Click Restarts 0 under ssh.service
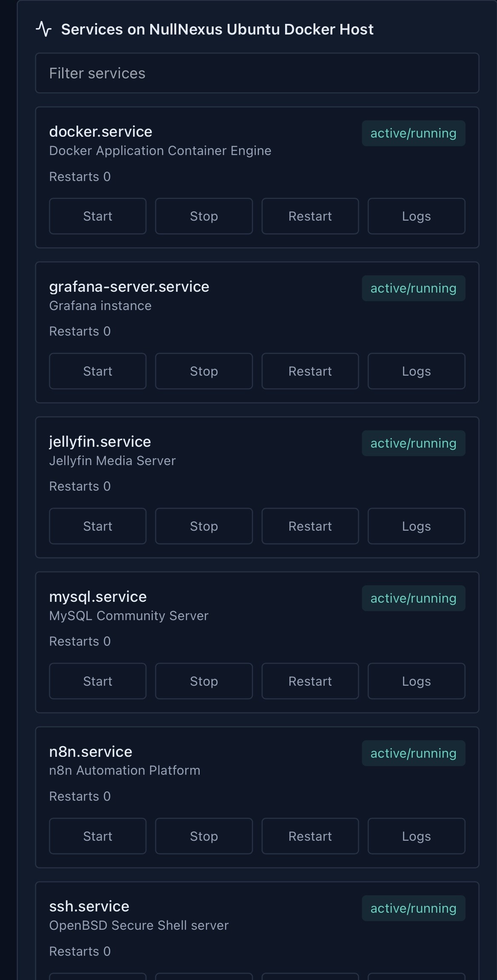Screen dimensions: 497x980 [x=80, y=951]
